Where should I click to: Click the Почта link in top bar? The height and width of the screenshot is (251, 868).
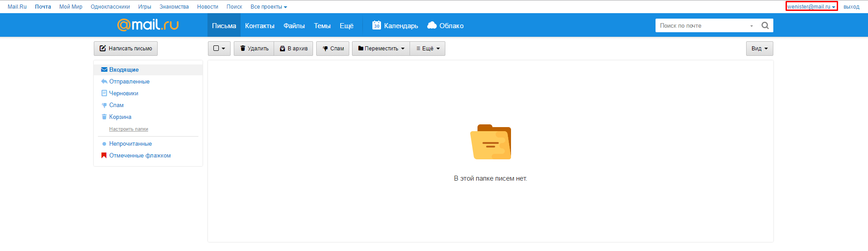tap(43, 7)
